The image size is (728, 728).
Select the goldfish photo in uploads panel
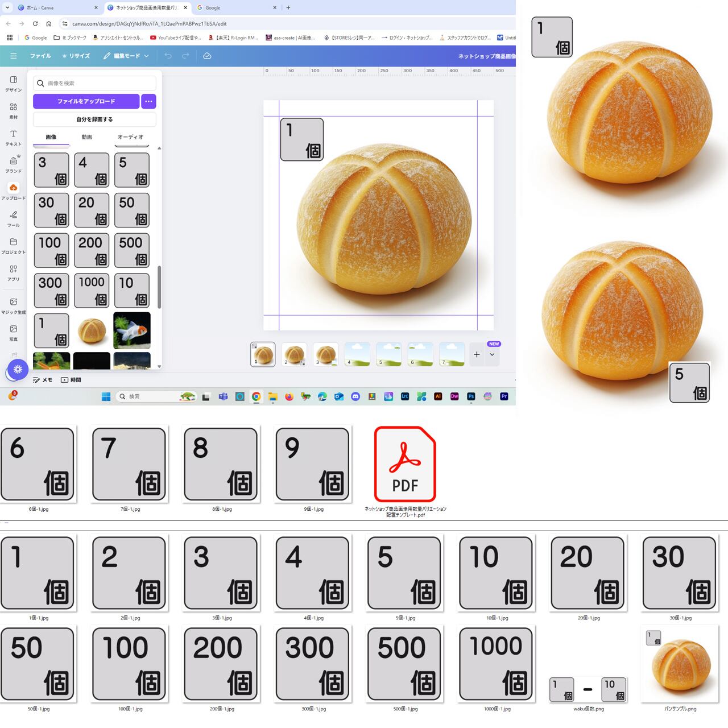pyautogui.click(x=132, y=330)
